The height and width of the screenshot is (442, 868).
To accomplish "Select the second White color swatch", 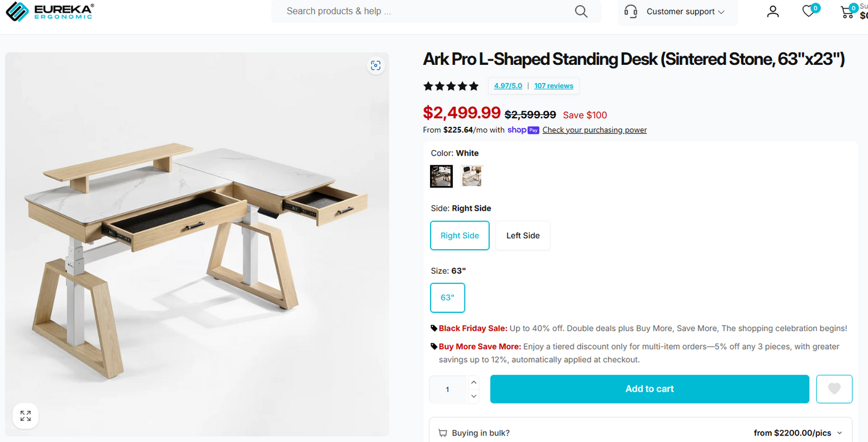I will point(472,175).
